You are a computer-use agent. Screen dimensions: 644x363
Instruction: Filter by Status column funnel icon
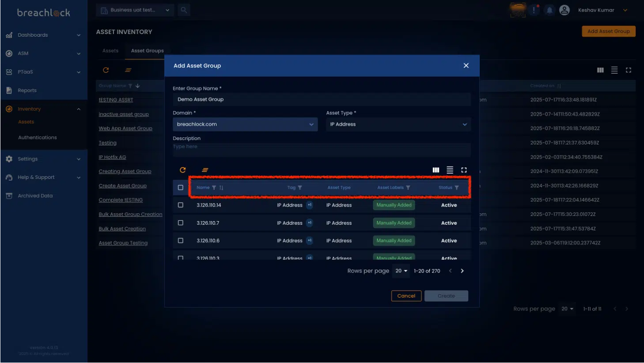click(x=457, y=188)
